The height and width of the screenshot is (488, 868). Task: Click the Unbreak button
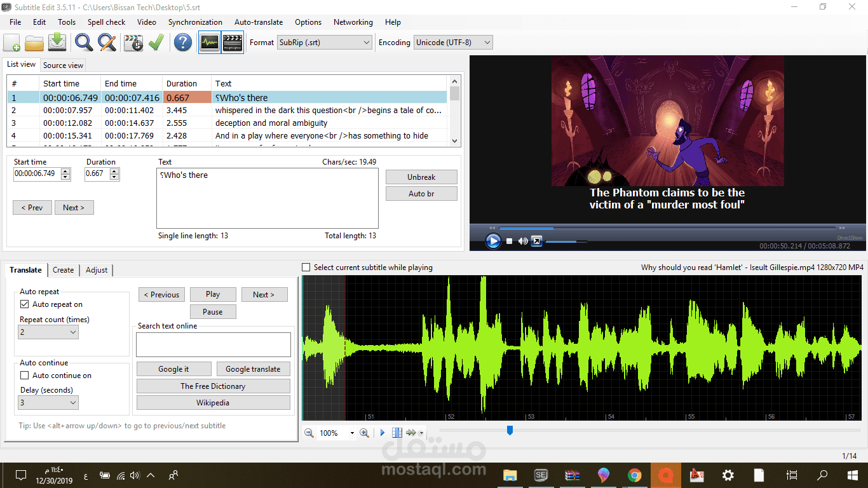(421, 177)
